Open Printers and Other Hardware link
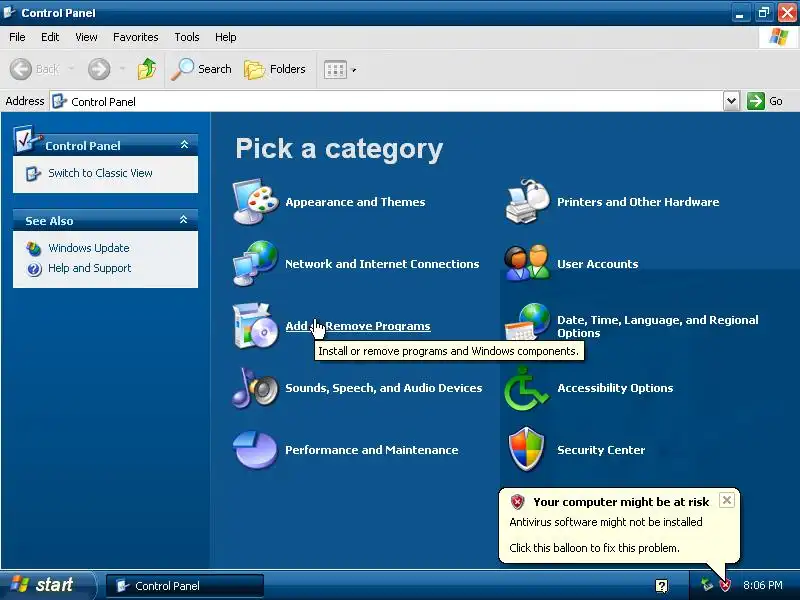This screenshot has height=600, width=800. pyautogui.click(x=638, y=202)
